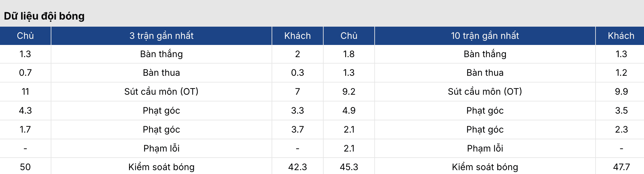Click "Phạm lỗi" under 3 trận gần nhất
This screenshot has width=644, height=174.
(x=161, y=148)
